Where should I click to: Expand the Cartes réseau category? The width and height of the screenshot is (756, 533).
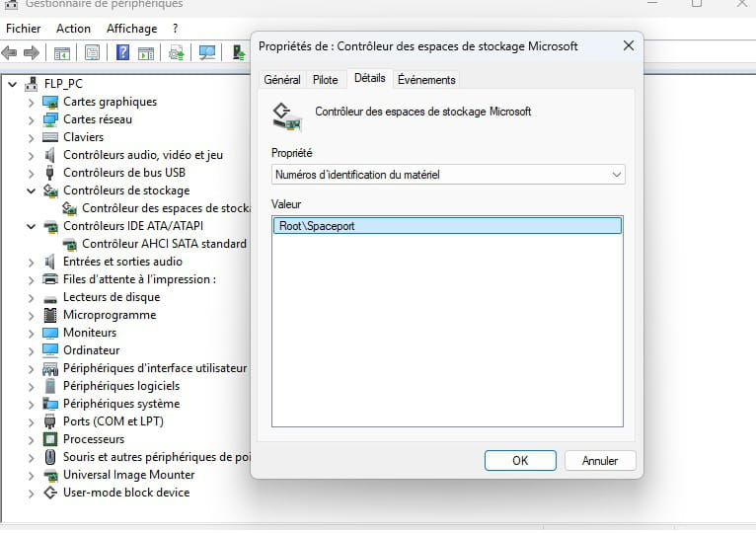coord(31,120)
